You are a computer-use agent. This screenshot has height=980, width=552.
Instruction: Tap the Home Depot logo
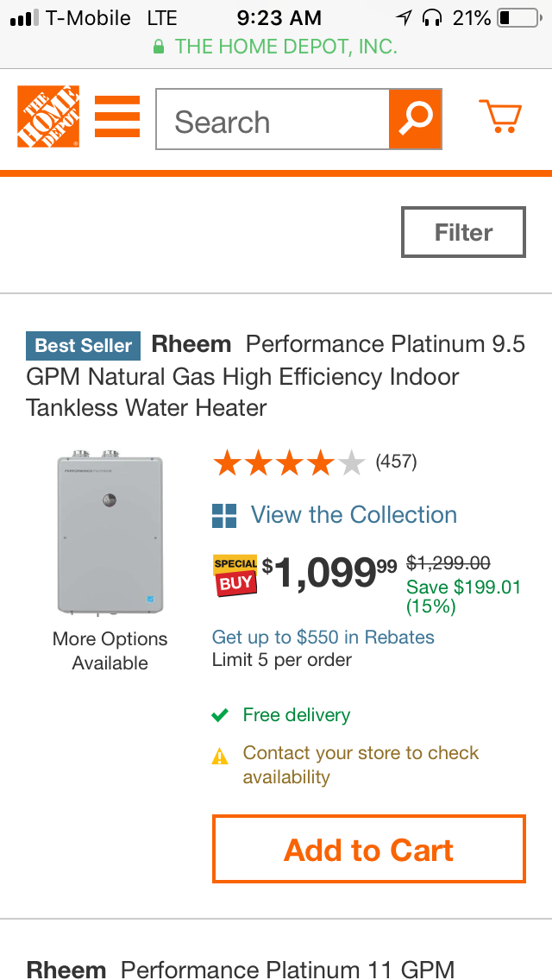click(48, 116)
